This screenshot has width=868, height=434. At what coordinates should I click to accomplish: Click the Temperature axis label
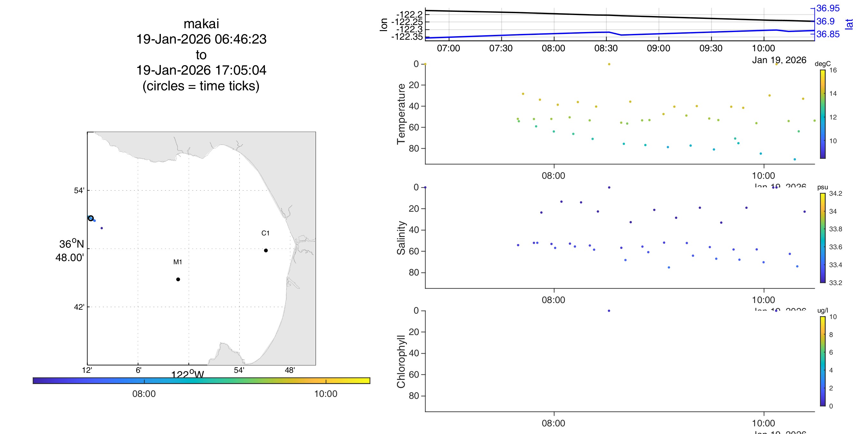click(x=401, y=114)
